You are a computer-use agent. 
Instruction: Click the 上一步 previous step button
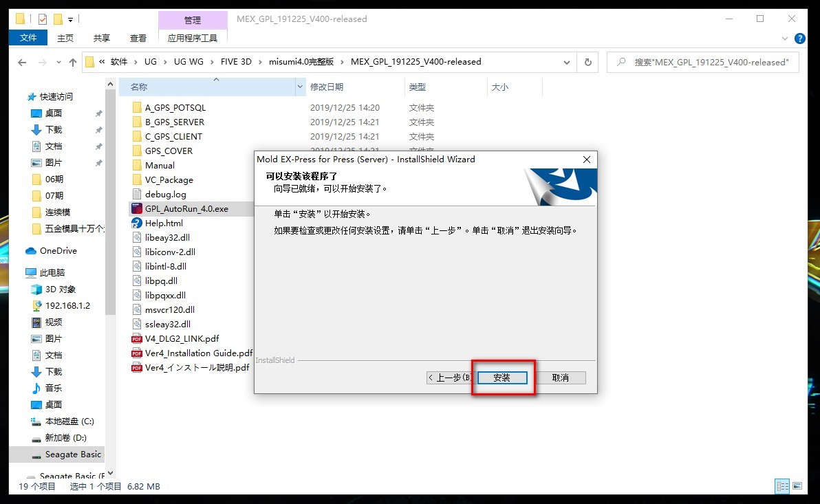(x=451, y=377)
